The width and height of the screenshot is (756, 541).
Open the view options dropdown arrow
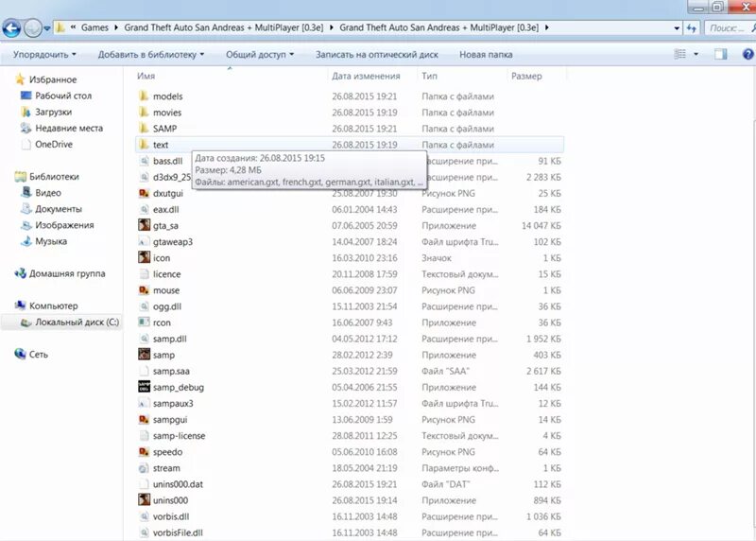click(x=696, y=54)
